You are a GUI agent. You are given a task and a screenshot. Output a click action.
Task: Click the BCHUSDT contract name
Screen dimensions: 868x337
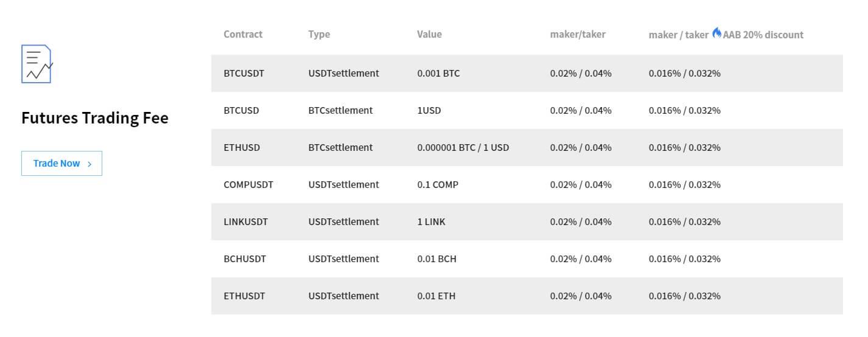(245, 259)
